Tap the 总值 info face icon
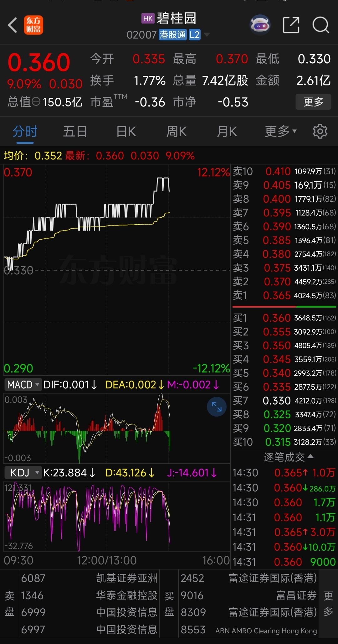Screen dimensions: 338x644 point(37,101)
